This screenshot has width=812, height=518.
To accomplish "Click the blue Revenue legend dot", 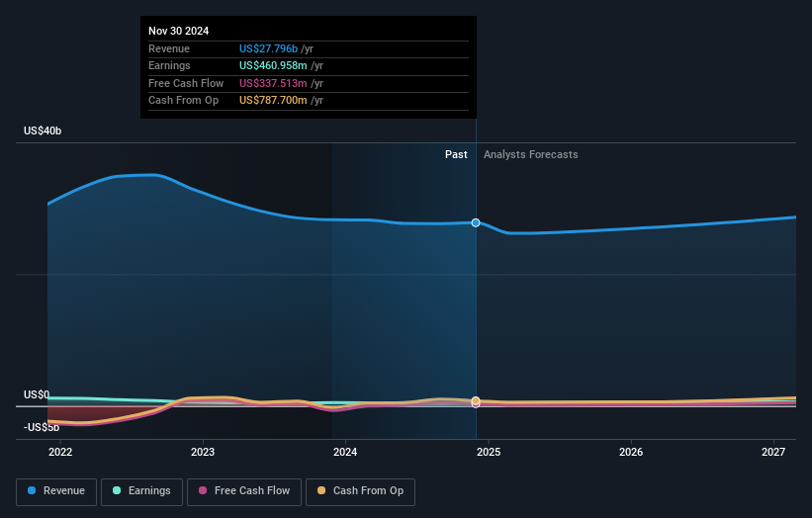I will pos(32,490).
